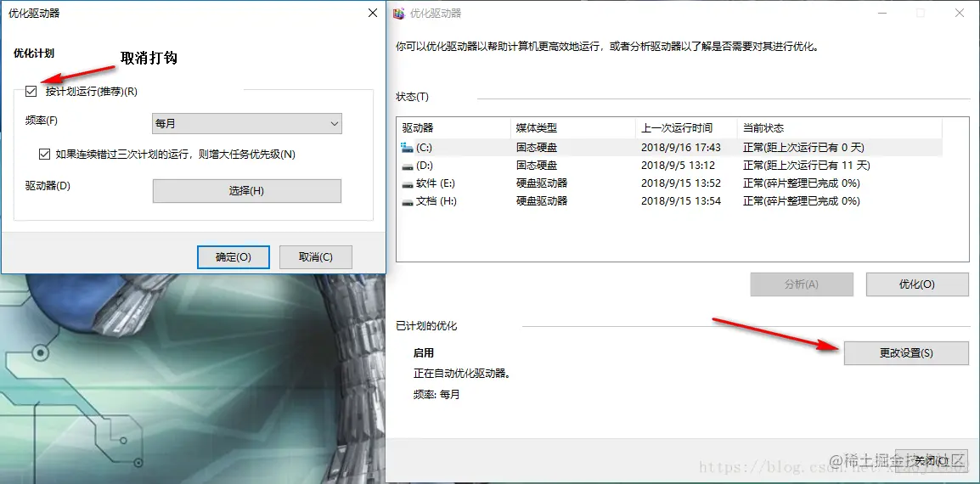Click 正常(距上次运行已有 0 天) status cell

803,148
